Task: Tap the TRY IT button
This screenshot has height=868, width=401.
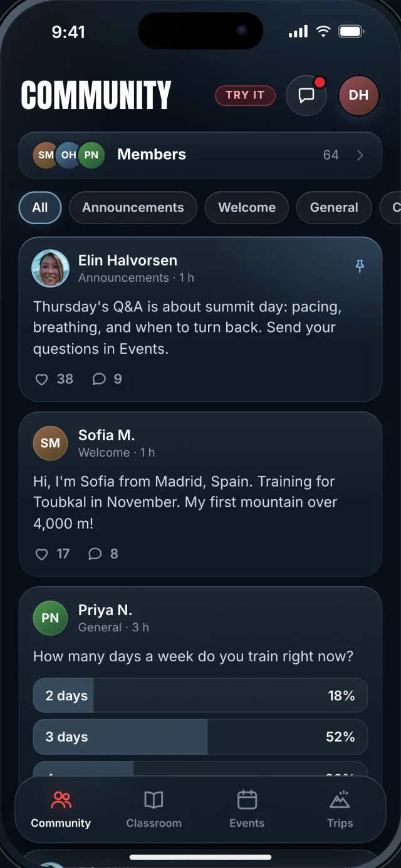Action: 245,95
